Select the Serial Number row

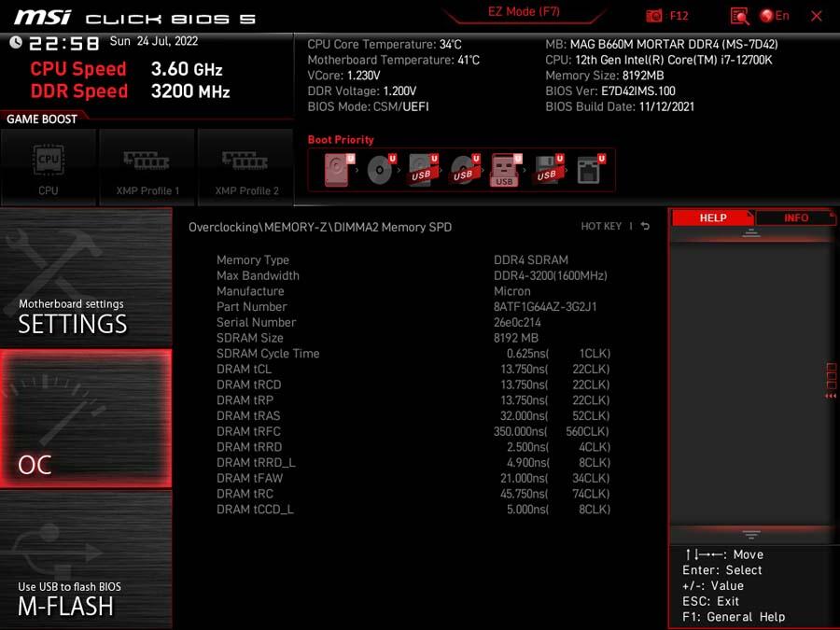[x=413, y=322]
